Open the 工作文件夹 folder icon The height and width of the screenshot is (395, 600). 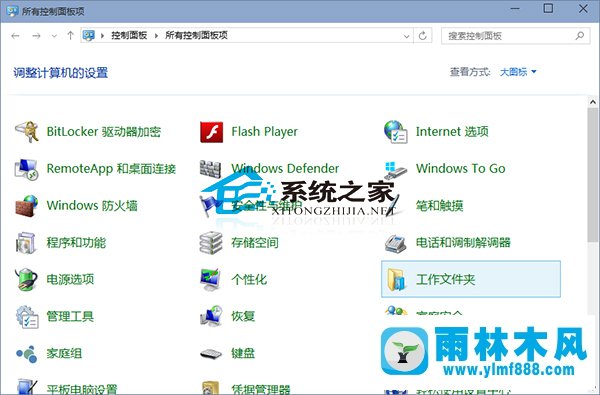click(396, 279)
